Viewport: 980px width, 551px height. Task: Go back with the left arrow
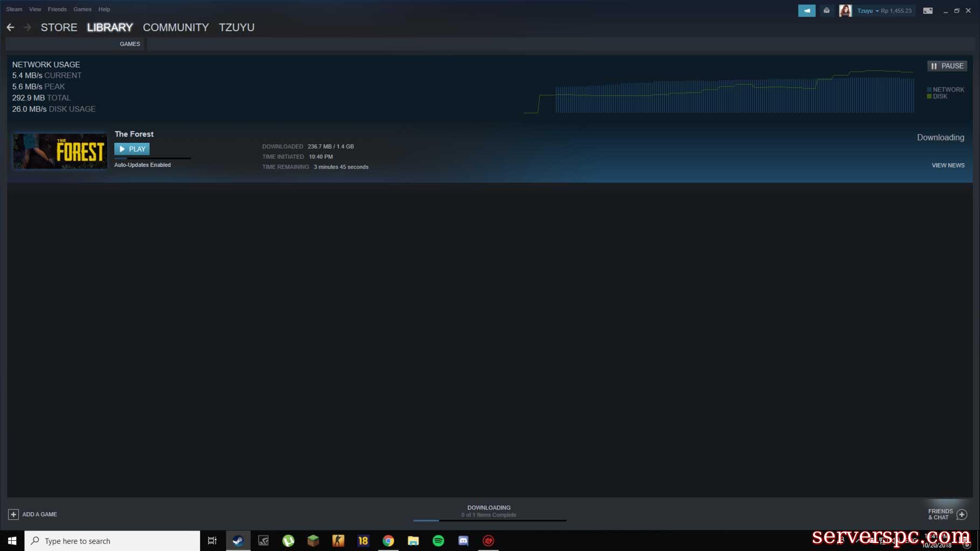(x=11, y=27)
